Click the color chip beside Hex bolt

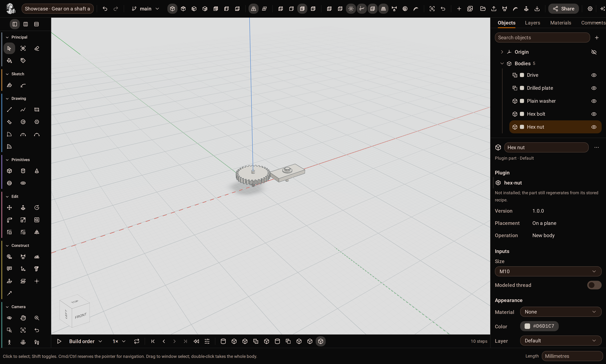pyautogui.click(x=522, y=114)
